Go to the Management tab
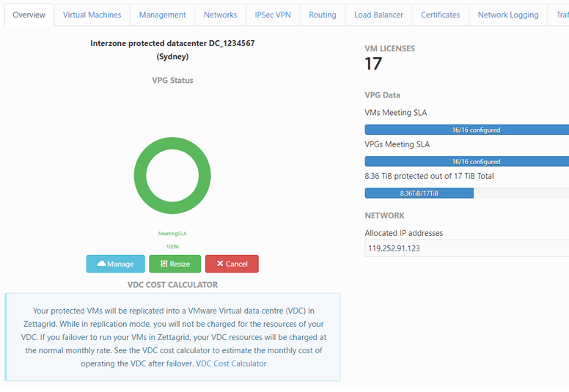The width and height of the screenshot is (569, 392). tap(162, 15)
